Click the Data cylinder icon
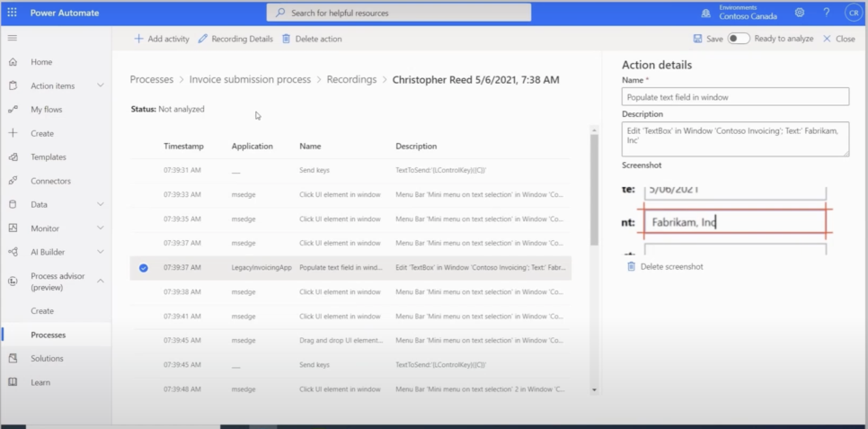868x429 pixels. (x=13, y=204)
